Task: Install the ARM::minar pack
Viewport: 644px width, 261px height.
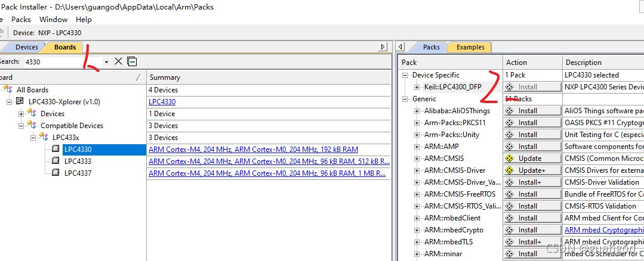Action: click(533, 254)
